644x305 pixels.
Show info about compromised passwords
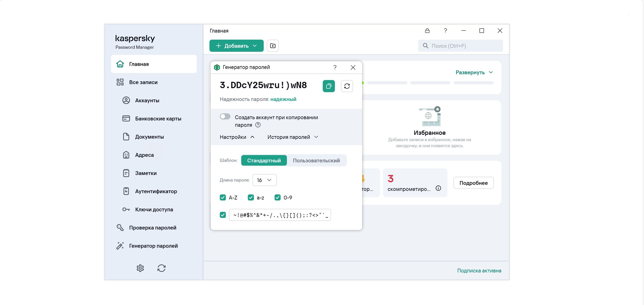pyautogui.click(x=438, y=188)
